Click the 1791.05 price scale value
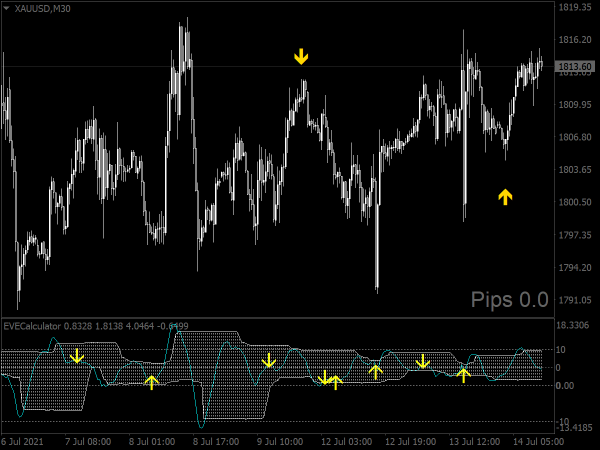The width and height of the screenshot is (600, 450). point(575,300)
